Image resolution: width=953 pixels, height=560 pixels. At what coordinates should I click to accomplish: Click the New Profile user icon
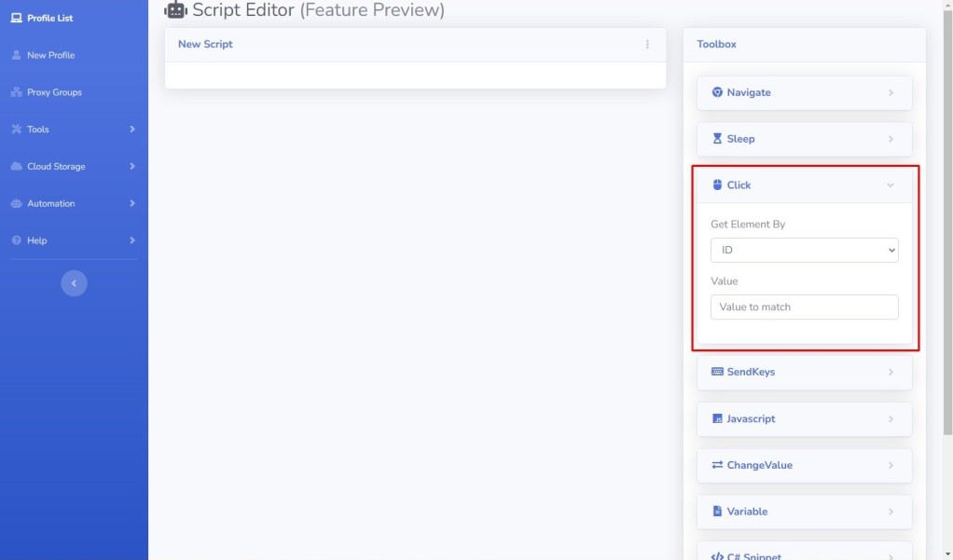17,55
